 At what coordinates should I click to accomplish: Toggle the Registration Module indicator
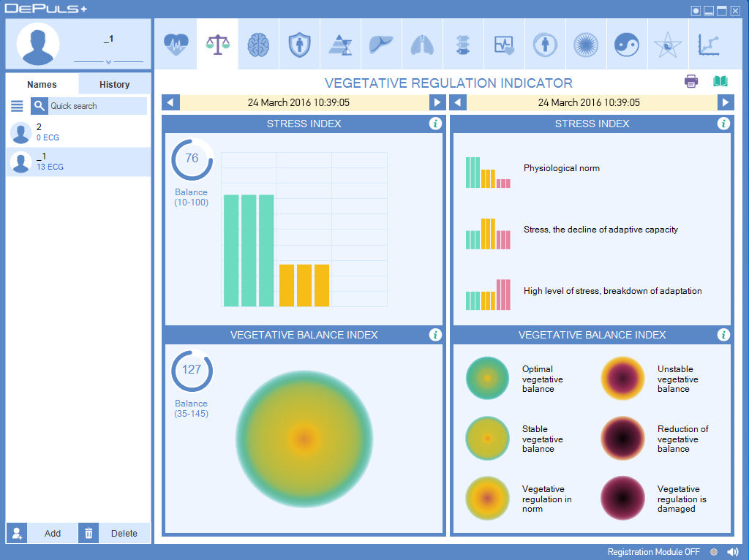pyautogui.click(x=714, y=552)
